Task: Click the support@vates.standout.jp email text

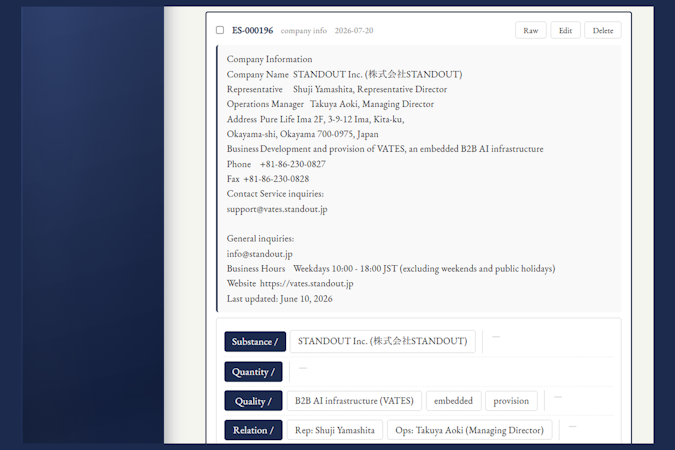Action: (x=277, y=209)
